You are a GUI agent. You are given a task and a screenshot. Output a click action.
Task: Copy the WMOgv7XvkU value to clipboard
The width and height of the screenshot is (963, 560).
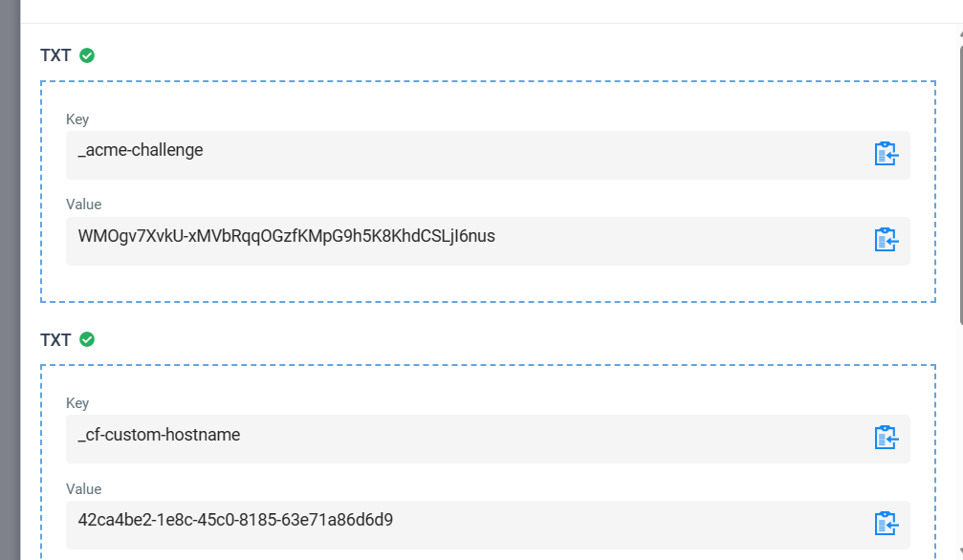886,240
